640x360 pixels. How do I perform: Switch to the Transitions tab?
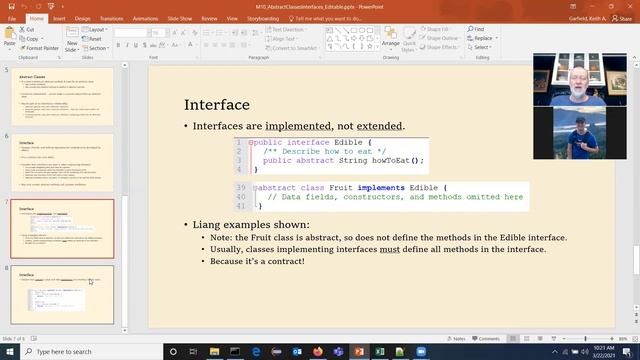click(111, 19)
